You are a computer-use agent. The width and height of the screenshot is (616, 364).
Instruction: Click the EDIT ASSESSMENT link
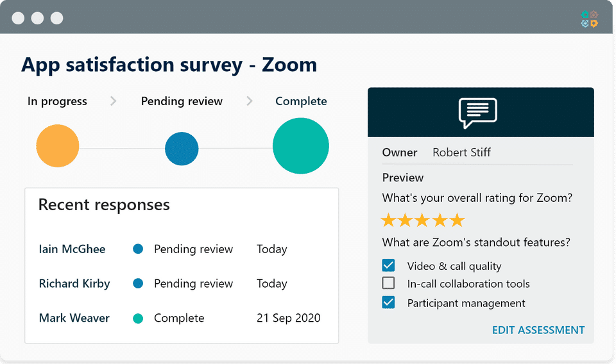click(538, 330)
